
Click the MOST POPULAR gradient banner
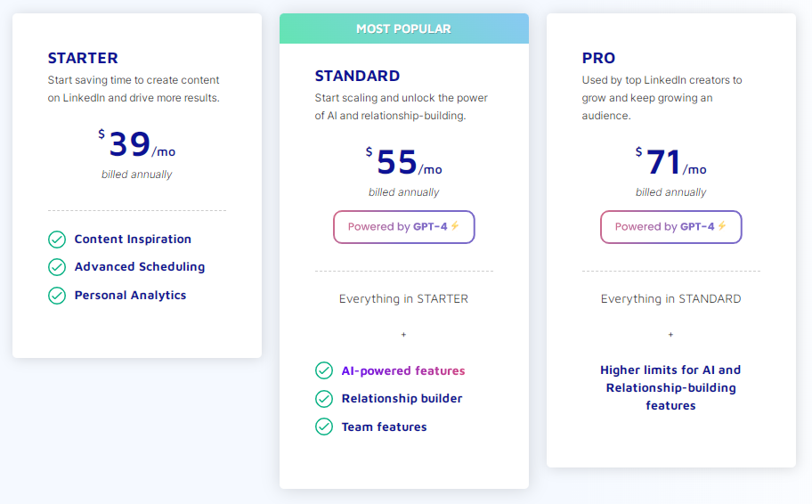tap(403, 28)
